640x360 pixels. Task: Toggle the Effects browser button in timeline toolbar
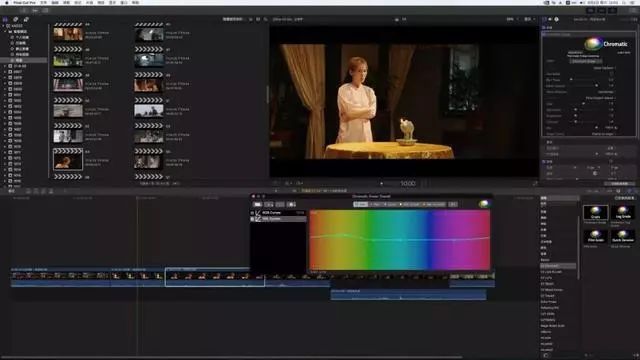629,191
